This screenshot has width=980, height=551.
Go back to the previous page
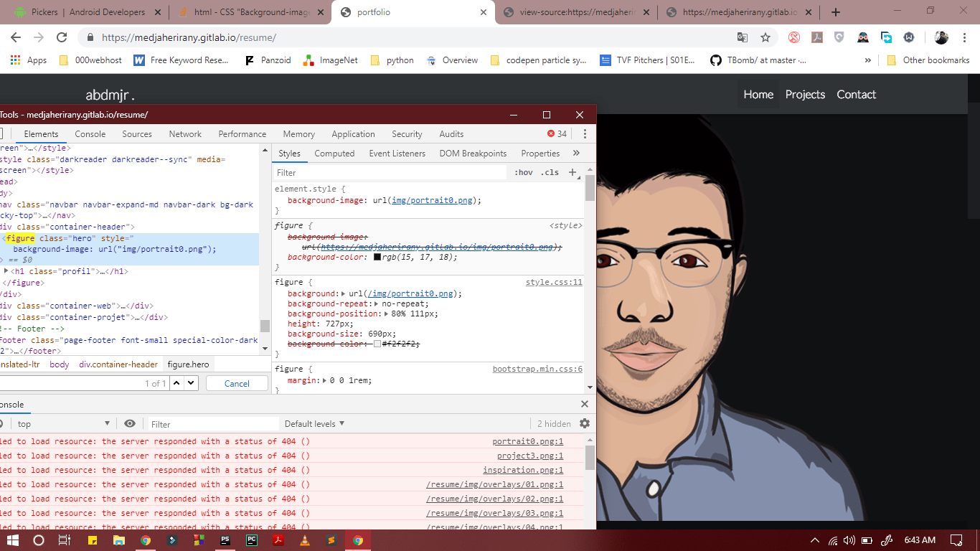click(16, 37)
